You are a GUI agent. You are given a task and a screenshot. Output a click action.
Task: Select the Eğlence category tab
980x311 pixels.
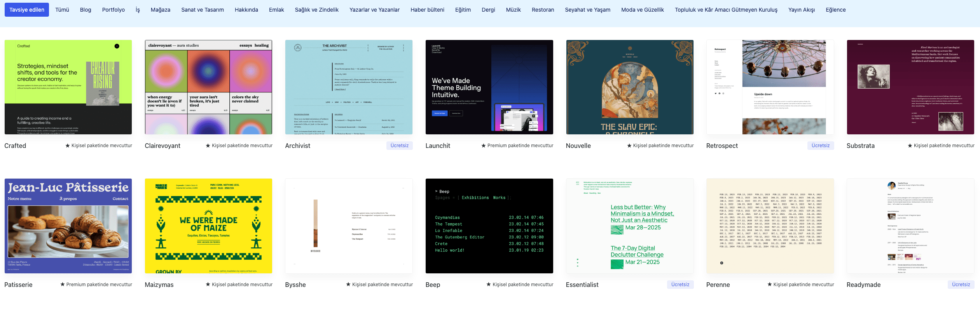835,10
